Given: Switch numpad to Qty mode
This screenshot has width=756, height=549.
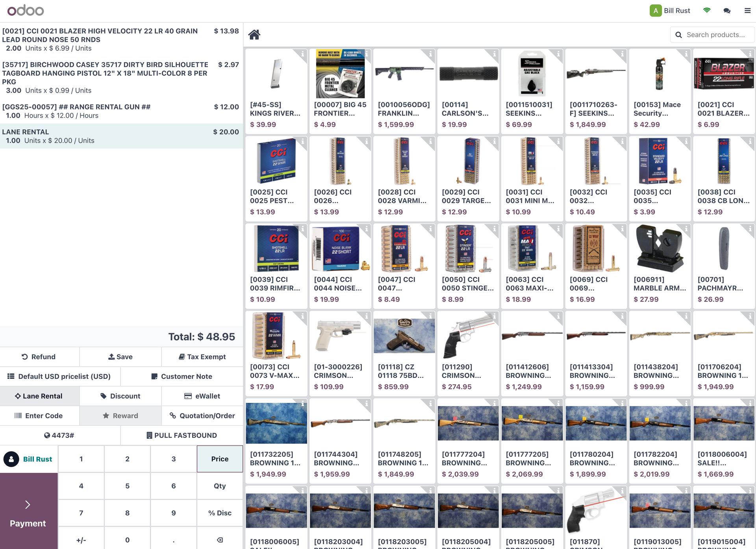Looking at the screenshot, I should coord(220,486).
